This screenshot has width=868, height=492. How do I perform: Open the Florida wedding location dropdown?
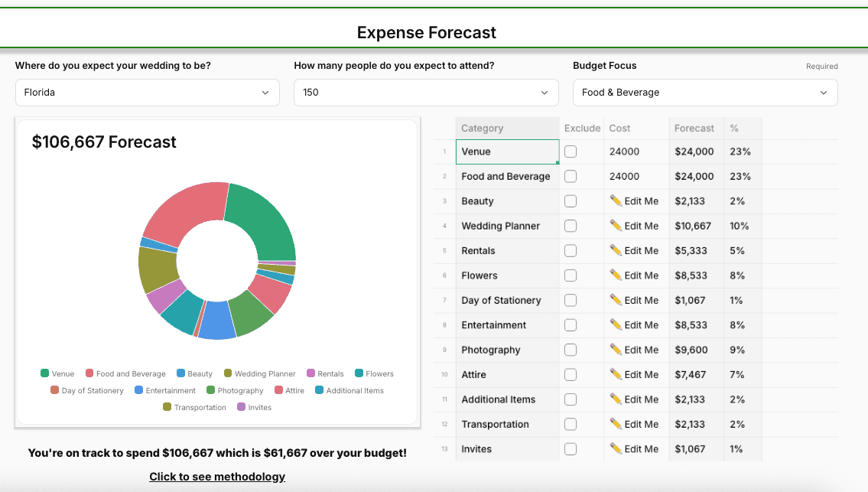147,93
